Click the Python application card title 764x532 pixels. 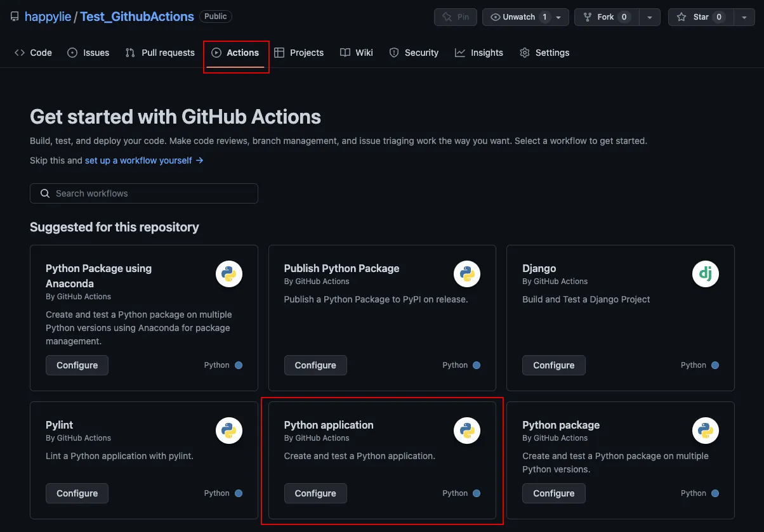click(329, 425)
